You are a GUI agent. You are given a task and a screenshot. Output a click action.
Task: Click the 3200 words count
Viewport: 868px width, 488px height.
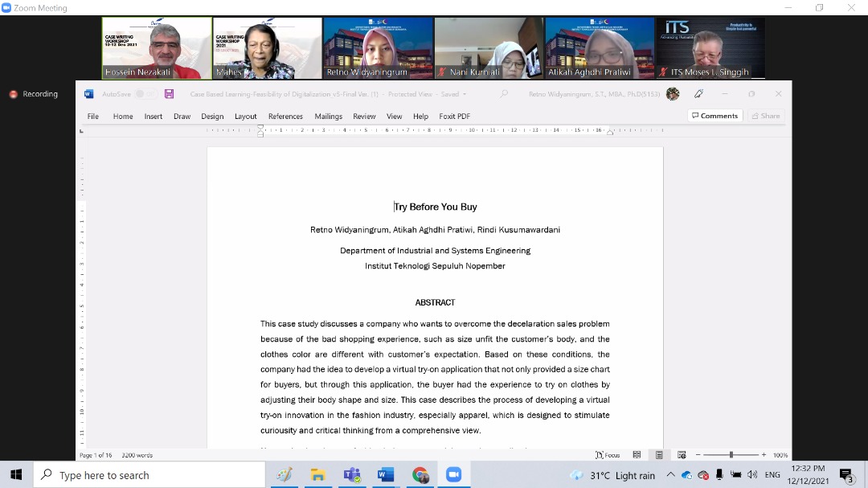(x=137, y=455)
